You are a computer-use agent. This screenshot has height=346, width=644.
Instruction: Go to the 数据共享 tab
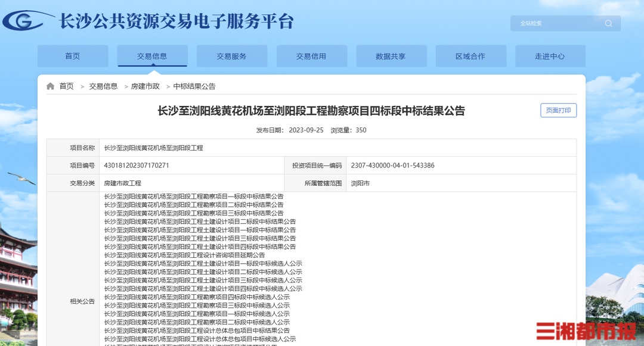(391, 56)
